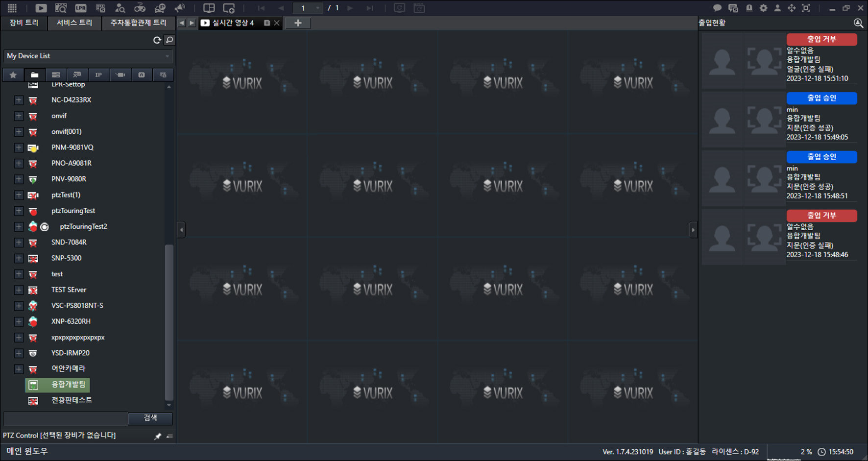The image size is (868, 461).
Task: Switch to the 주차통합관제 트리 tab
Action: pos(138,23)
